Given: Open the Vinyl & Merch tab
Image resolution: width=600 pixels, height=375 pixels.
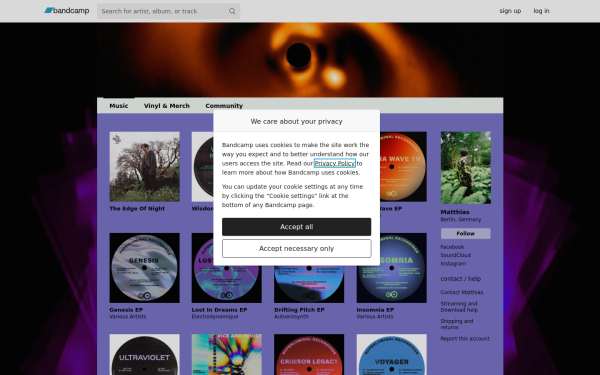Looking at the screenshot, I should point(167,106).
